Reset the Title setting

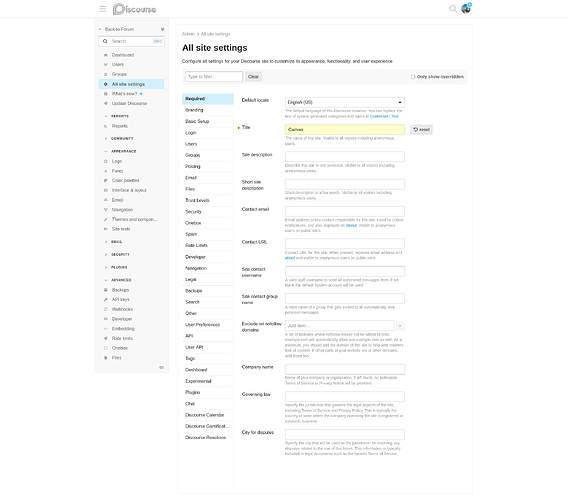421,130
